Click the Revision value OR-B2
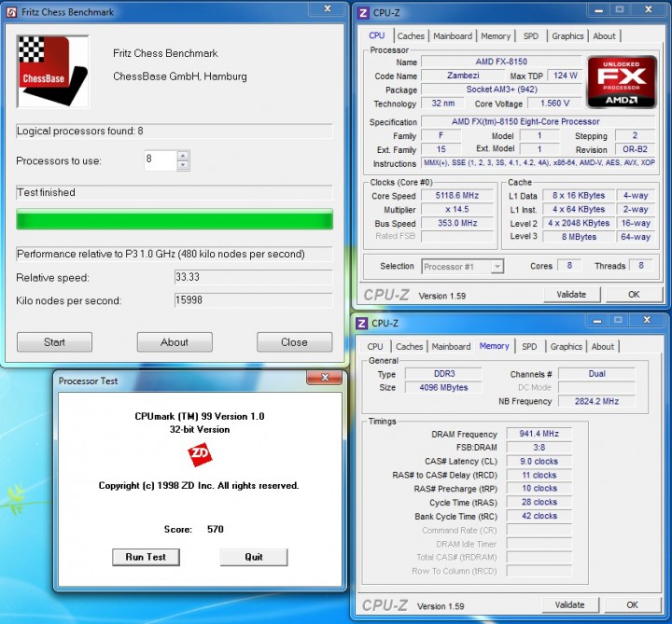Screen dimensions: 672x624 (x=636, y=149)
